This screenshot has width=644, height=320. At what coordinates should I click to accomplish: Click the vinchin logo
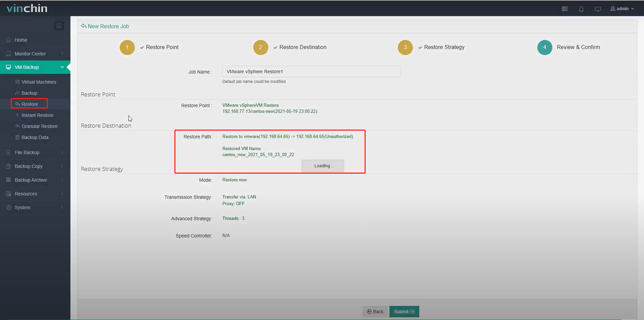27,8
